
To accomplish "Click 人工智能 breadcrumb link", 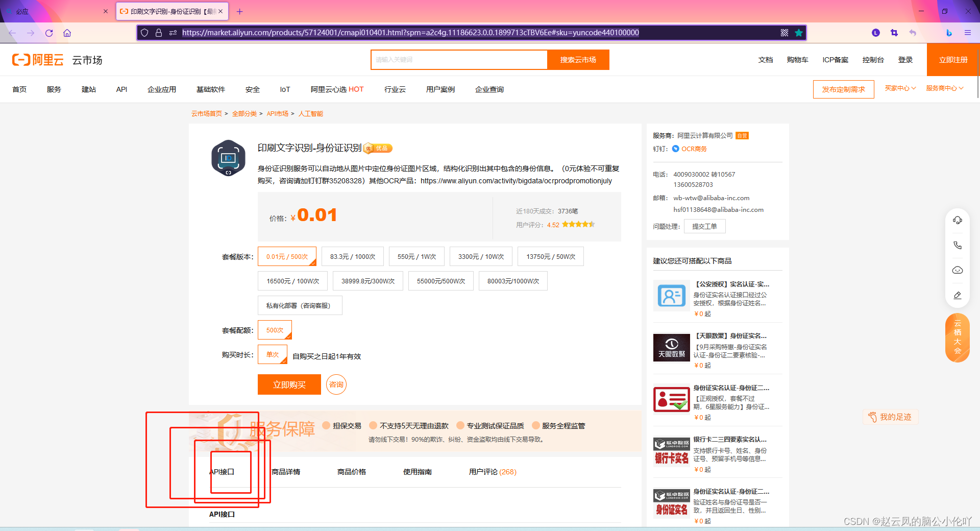I will click(x=311, y=113).
